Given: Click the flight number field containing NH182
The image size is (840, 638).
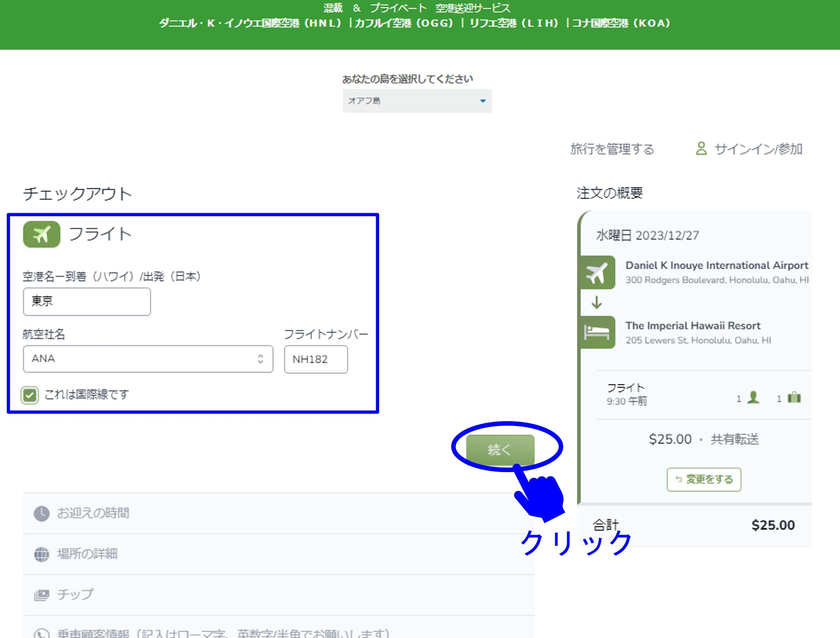Looking at the screenshot, I should pos(316,359).
